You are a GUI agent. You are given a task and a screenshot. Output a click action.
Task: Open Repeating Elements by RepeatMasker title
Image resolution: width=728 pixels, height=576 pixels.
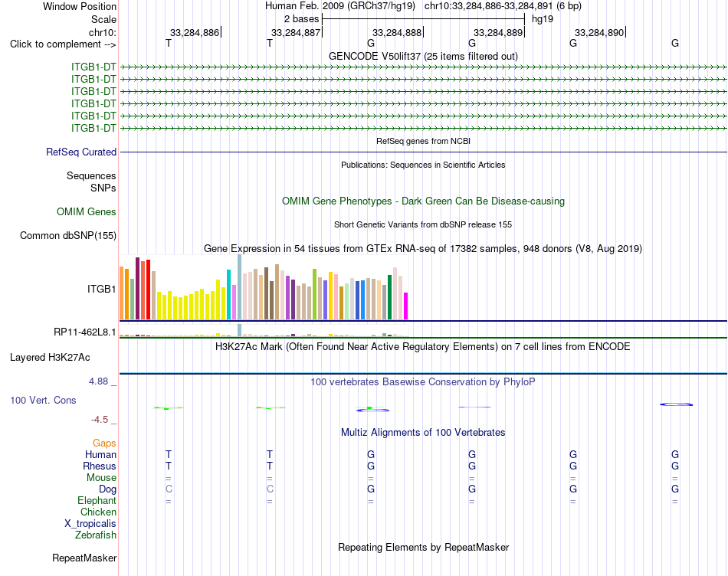[x=423, y=547]
